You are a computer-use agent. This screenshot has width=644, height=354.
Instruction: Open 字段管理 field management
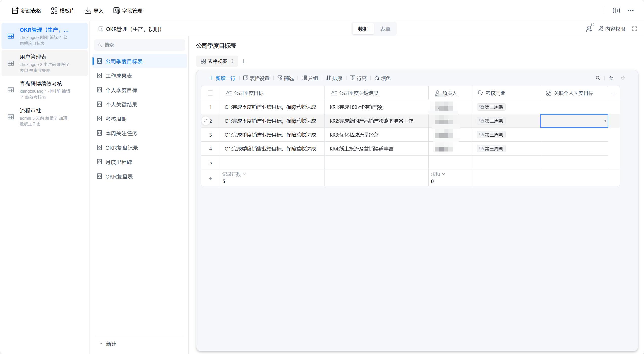click(x=128, y=11)
